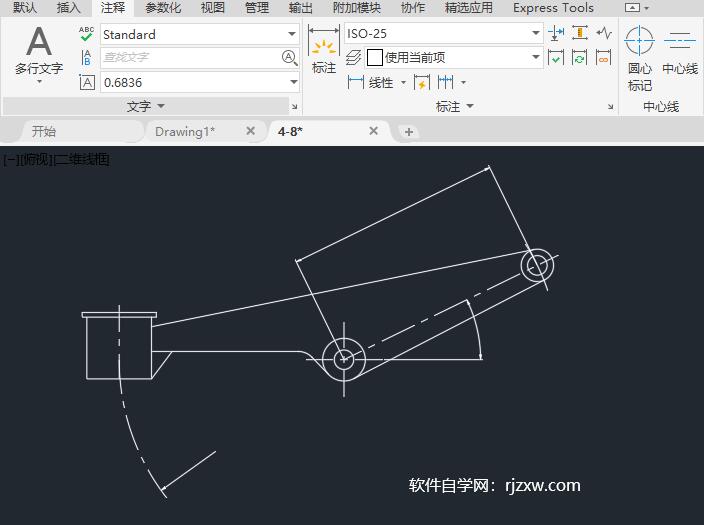Viewport: 704px width, 525px height.
Task: Switch to the 视图 ribbon tab
Action: 212,8
